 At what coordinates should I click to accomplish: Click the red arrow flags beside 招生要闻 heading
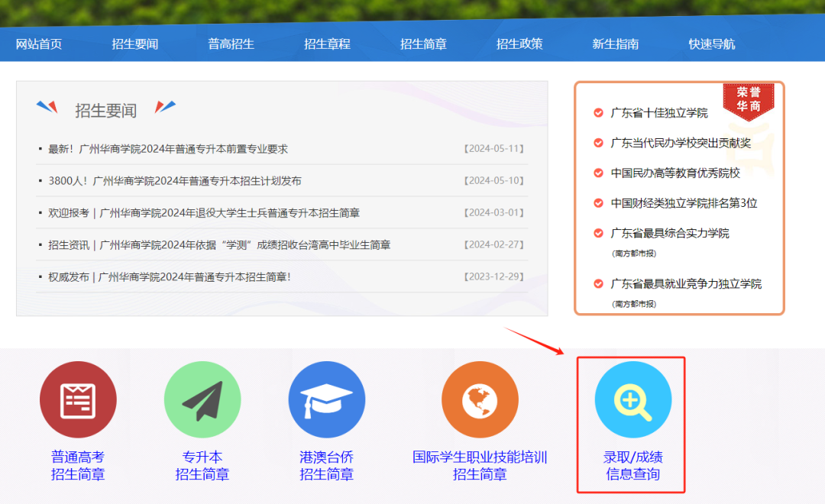coord(49,108)
